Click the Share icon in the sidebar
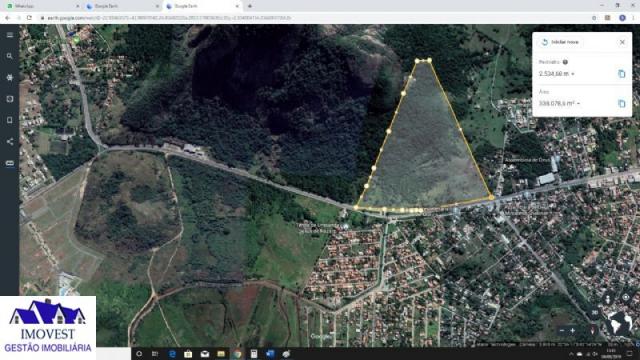The width and height of the screenshot is (640, 360). 10,142
